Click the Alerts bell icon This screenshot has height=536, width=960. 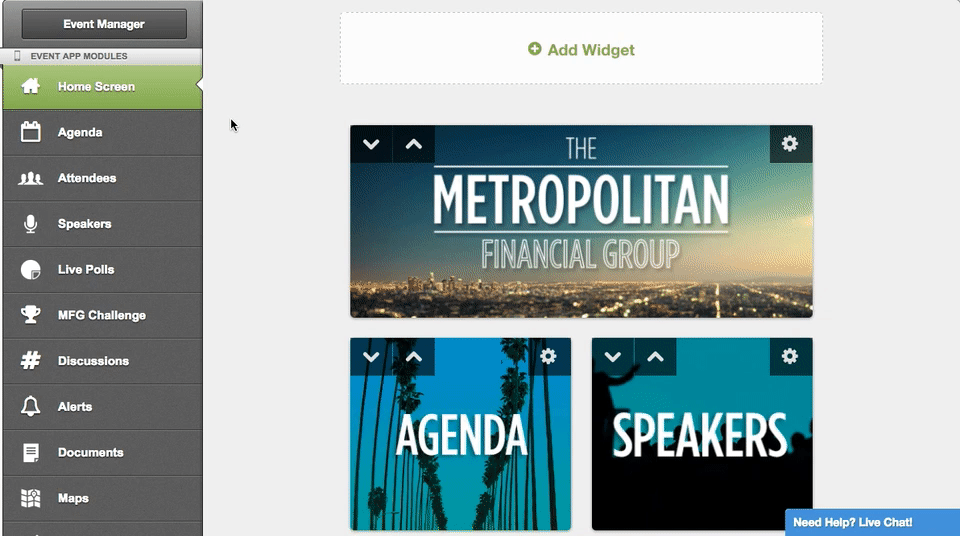(30, 406)
